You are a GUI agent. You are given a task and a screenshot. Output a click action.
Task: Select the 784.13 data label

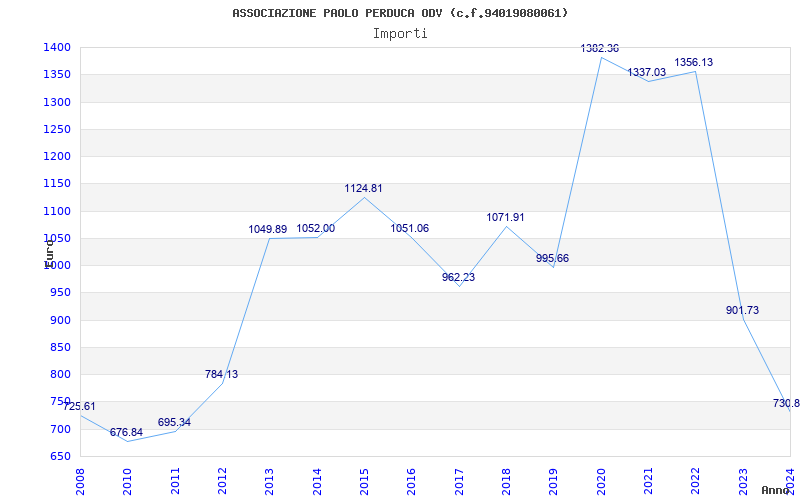221,374
